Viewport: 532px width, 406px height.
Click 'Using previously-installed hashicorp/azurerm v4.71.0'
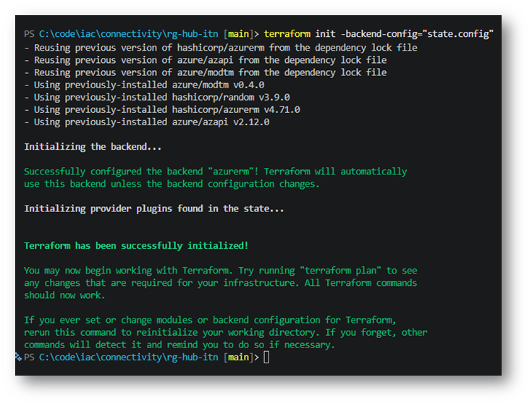click(162, 109)
